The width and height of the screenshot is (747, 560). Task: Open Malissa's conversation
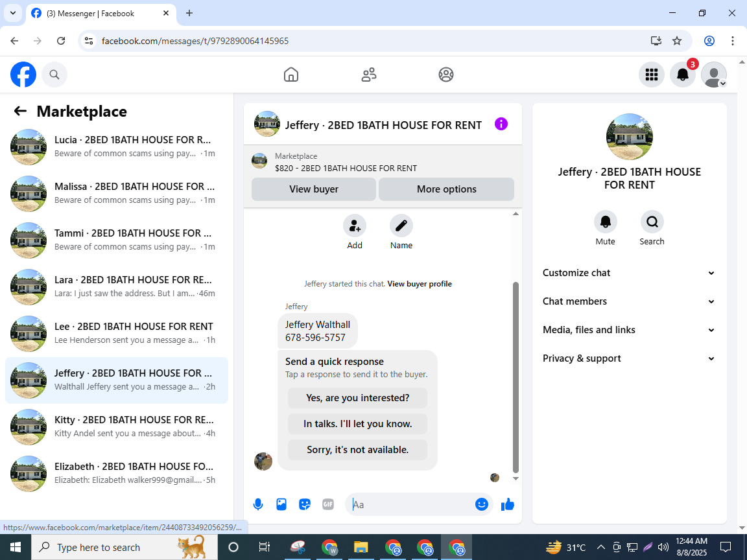coord(116,193)
